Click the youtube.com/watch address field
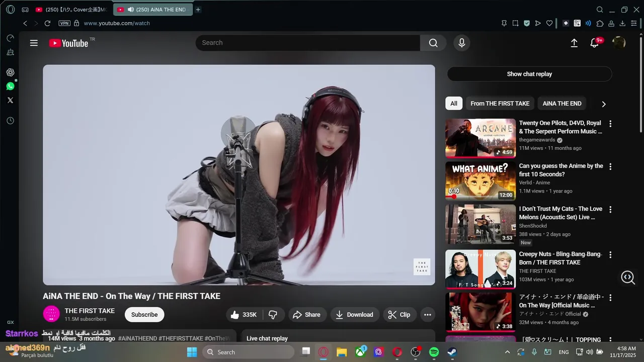 pyautogui.click(x=117, y=23)
